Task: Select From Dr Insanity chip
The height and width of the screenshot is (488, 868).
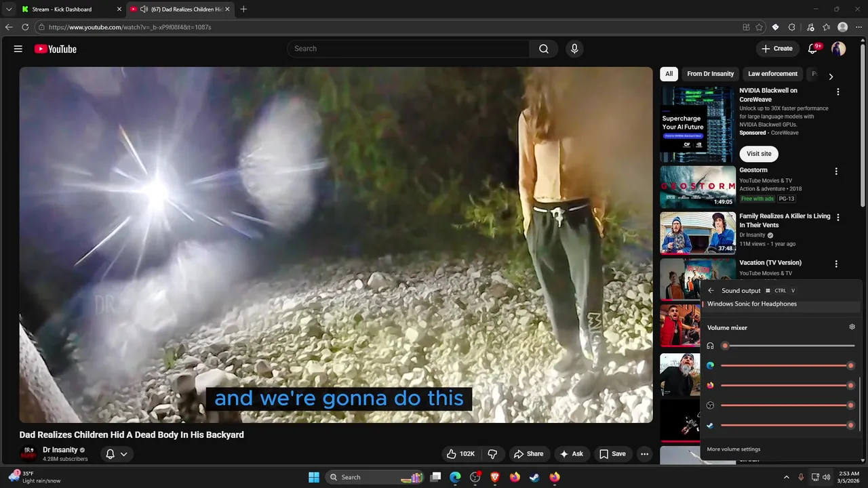Action: click(710, 74)
